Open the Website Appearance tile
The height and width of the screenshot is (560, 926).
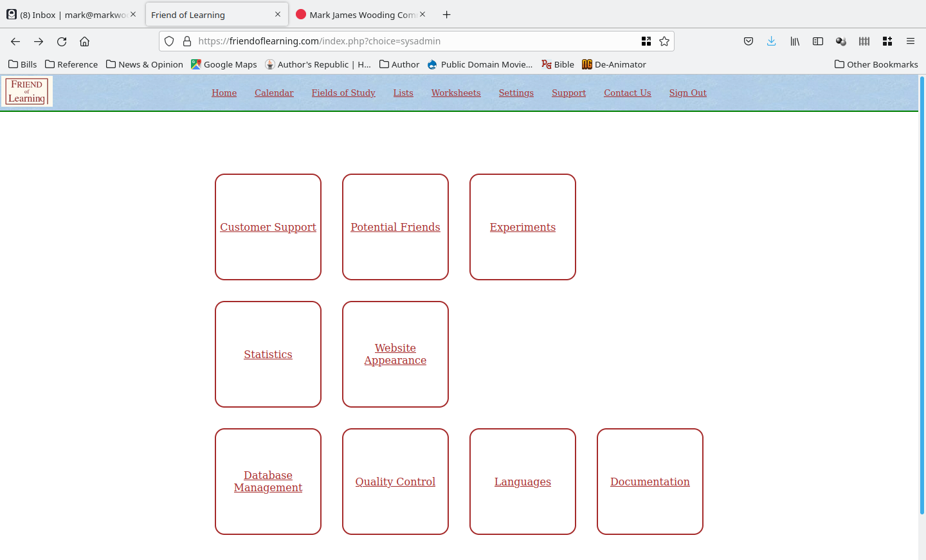point(395,354)
